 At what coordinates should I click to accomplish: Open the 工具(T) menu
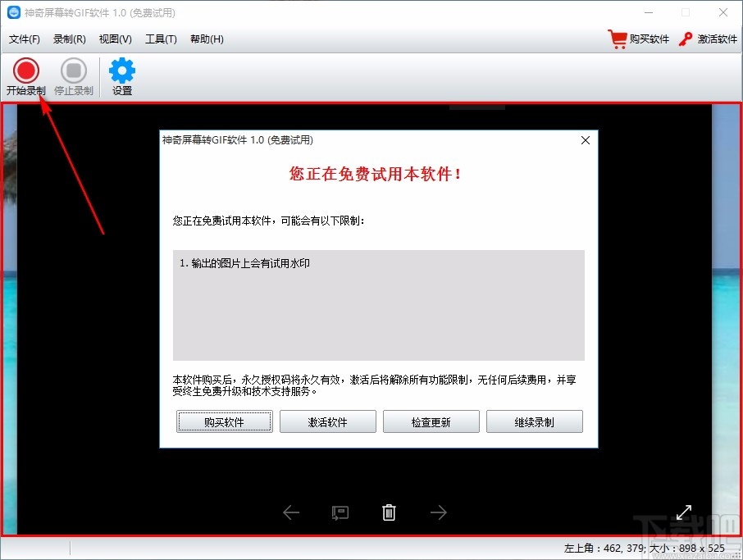click(161, 39)
